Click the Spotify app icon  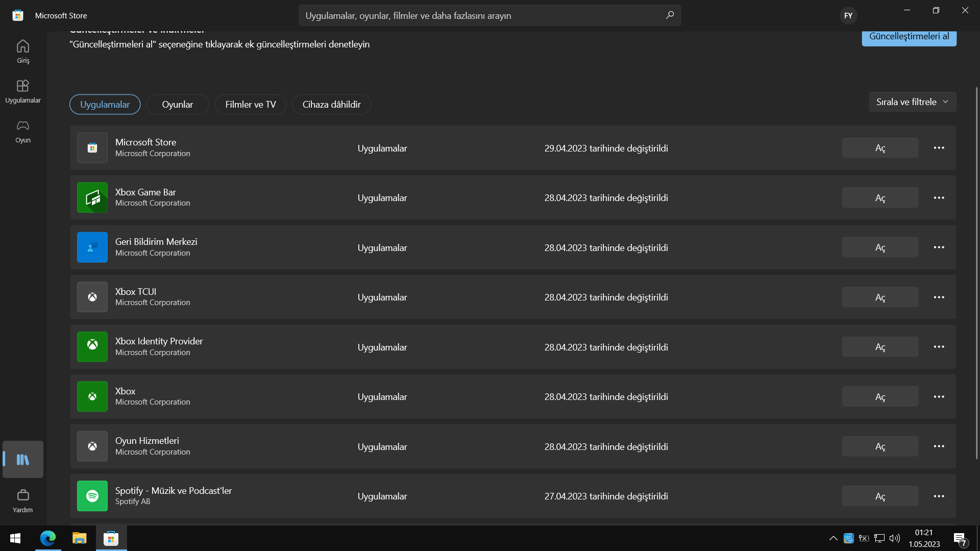click(92, 496)
